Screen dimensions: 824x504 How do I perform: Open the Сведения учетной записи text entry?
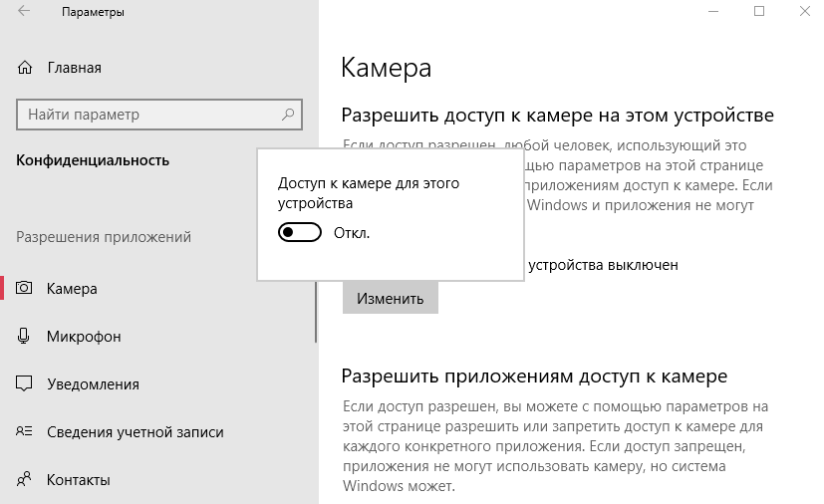tap(135, 432)
